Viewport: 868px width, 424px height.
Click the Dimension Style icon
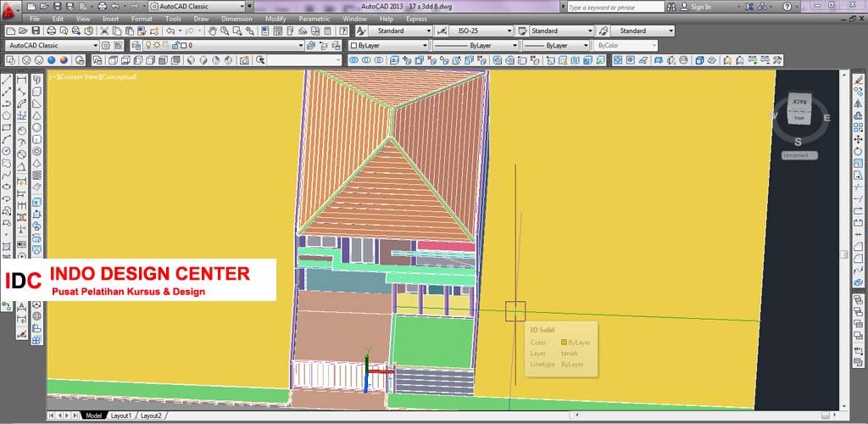[442, 31]
